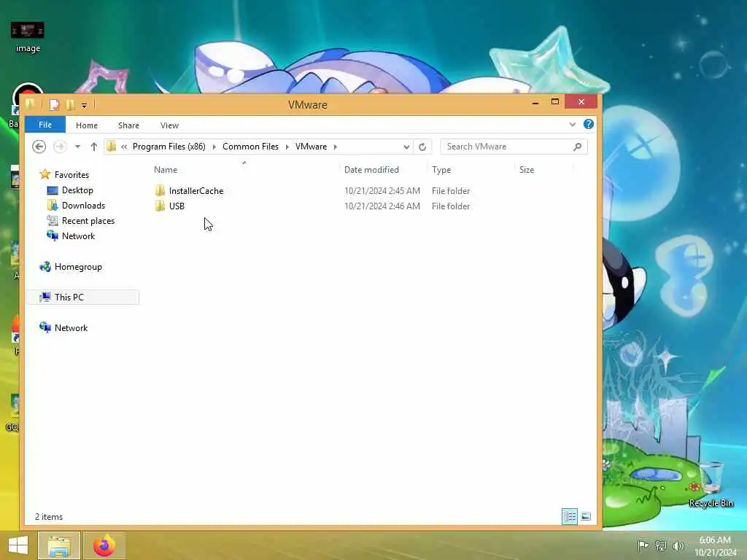Screen dimensions: 747x560
Task: Maximize the VMware Explorer window
Action: tap(555, 102)
